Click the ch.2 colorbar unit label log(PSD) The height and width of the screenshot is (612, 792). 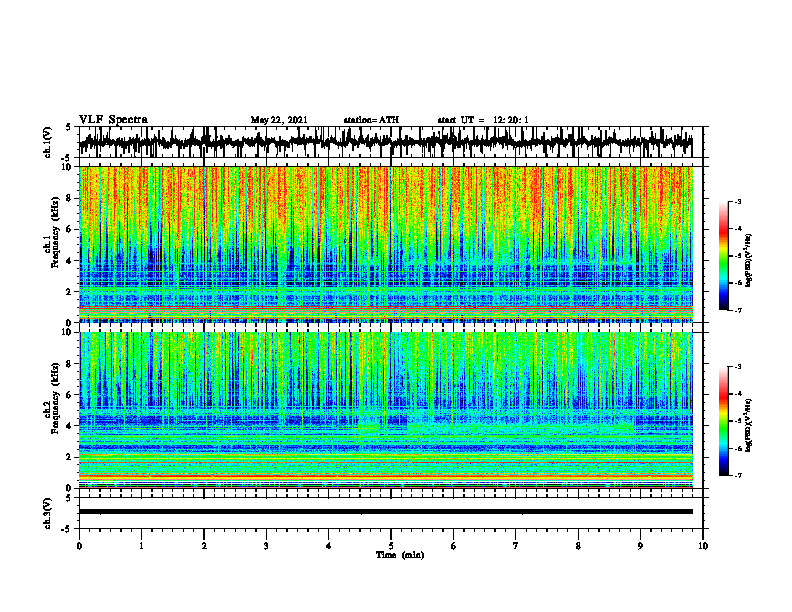pyautogui.click(x=749, y=424)
